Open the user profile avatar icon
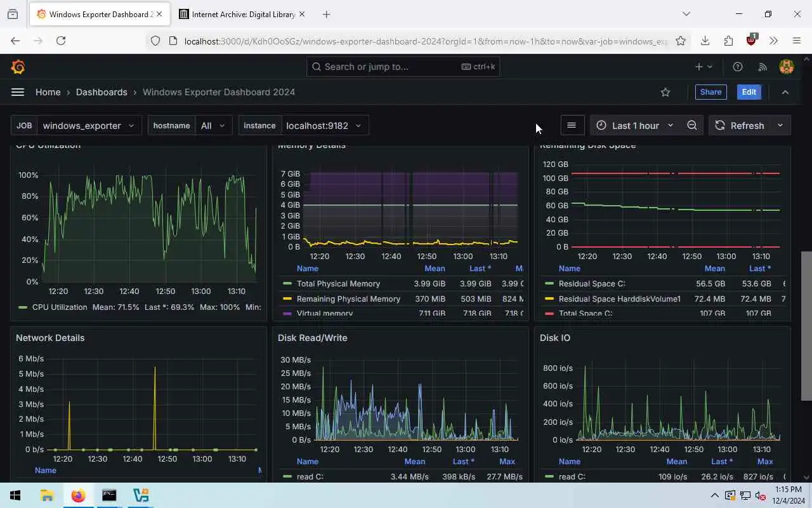 787,67
